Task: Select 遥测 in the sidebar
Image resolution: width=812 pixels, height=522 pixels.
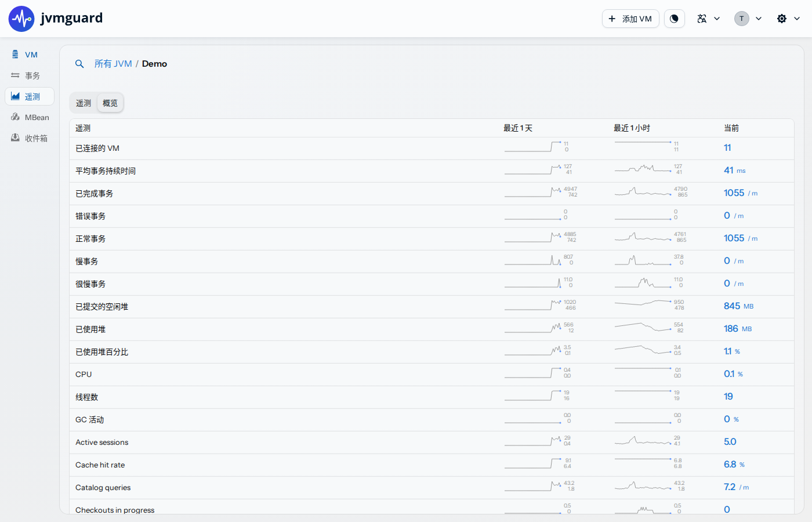Action: point(30,96)
